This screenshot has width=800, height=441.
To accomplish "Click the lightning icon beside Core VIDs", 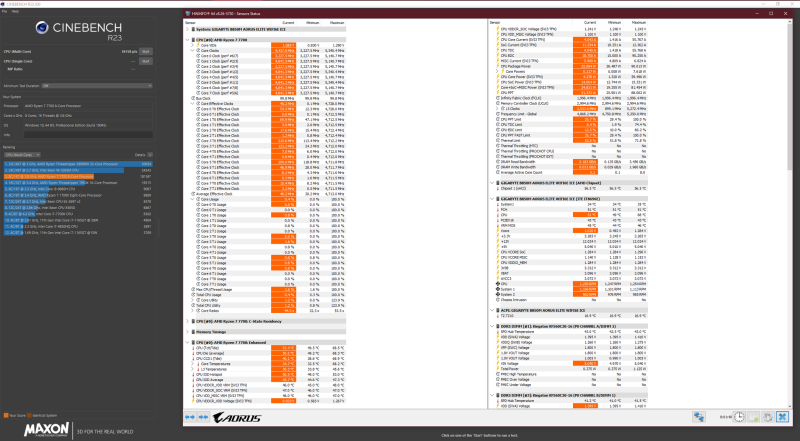I will (198, 45).
